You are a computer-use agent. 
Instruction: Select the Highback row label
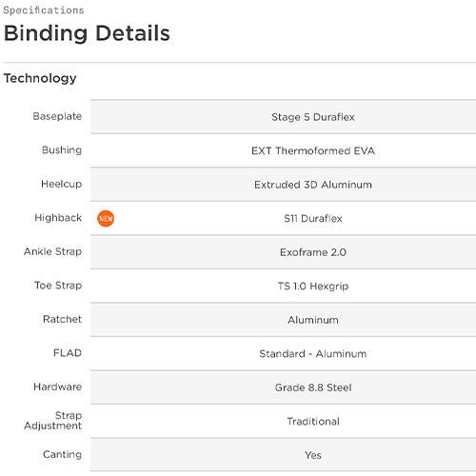coord(58,218)
